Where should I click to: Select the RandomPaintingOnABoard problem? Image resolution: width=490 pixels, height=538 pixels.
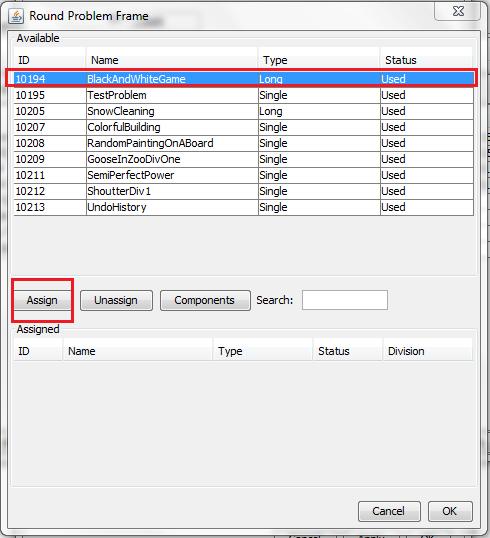[x=244, y=143]
